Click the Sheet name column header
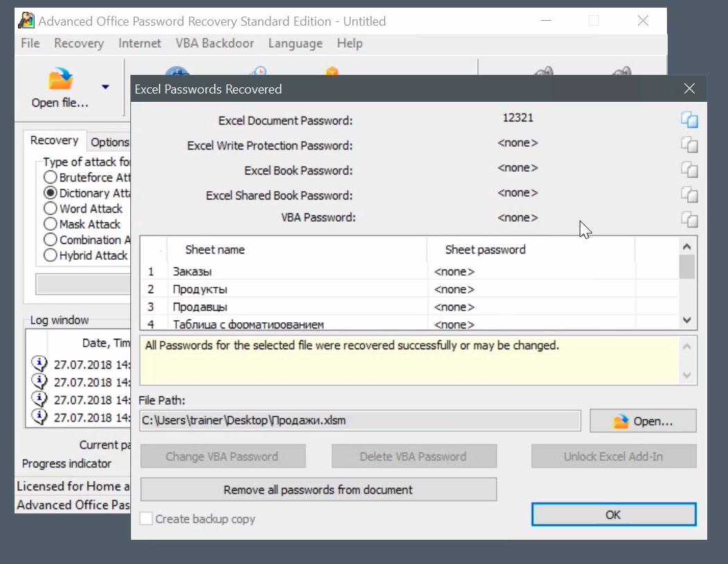728x564 pixels. point(297,249)
